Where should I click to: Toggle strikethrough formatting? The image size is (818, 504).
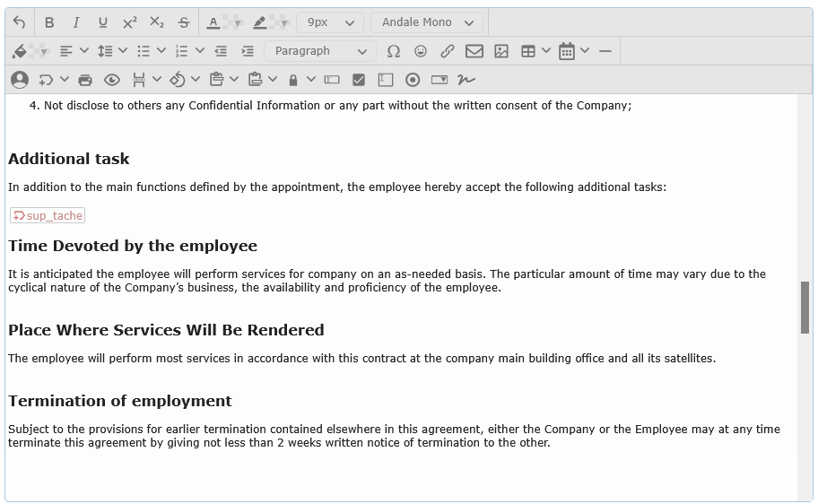point(184,22)
